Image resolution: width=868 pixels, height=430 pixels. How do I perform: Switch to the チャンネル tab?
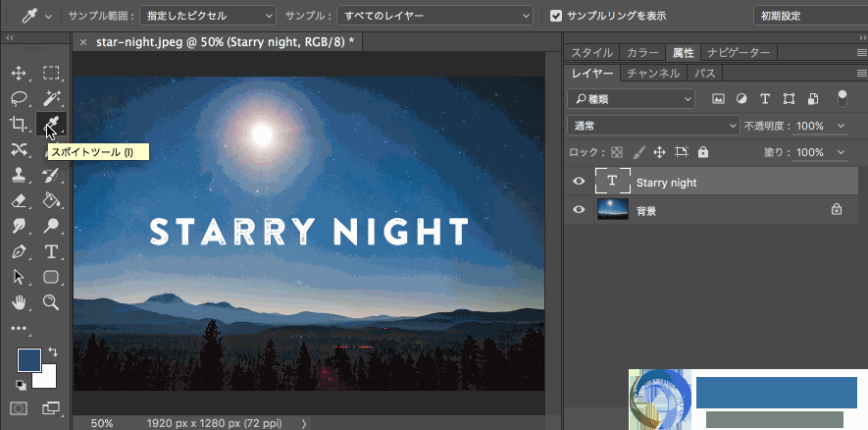(x=653, y=73)
